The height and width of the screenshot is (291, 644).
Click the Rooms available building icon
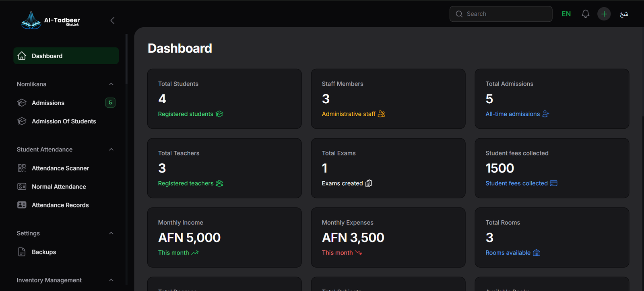tap(536, 253)
